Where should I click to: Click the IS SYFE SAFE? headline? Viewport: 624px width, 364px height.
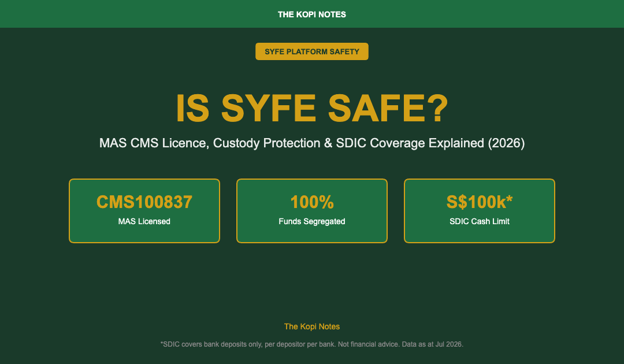tap(312, 108)
